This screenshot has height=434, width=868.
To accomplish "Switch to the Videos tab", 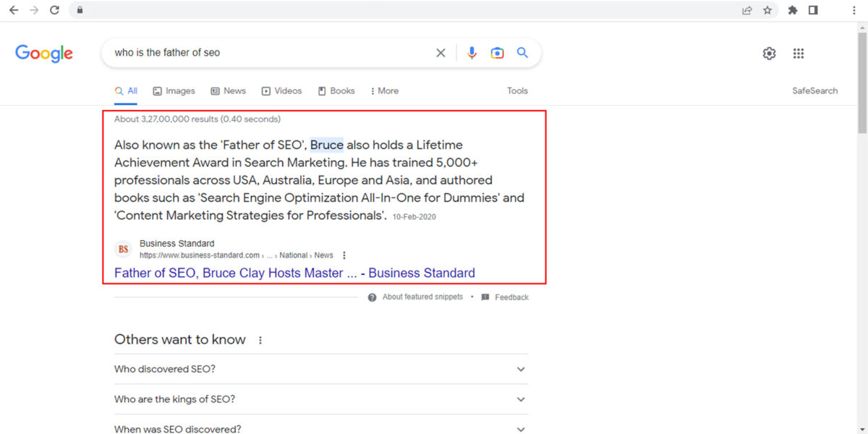I will point(281,90).
